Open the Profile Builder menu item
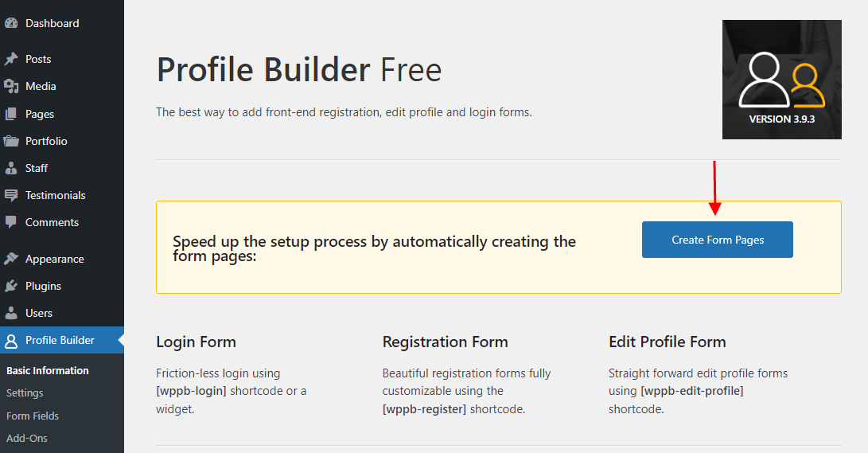Image resolution: width=868 pixels, height=453 pixels. click(x=60, y=340)
